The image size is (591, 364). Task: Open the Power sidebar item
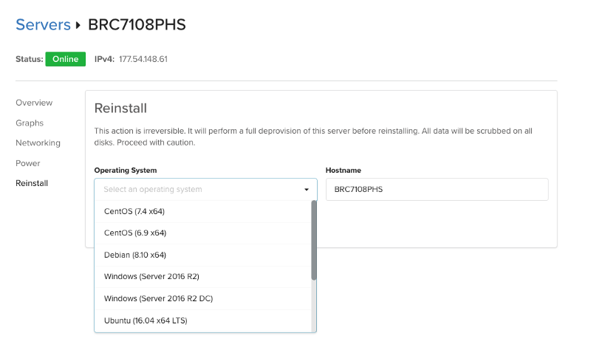click(28, 163)
